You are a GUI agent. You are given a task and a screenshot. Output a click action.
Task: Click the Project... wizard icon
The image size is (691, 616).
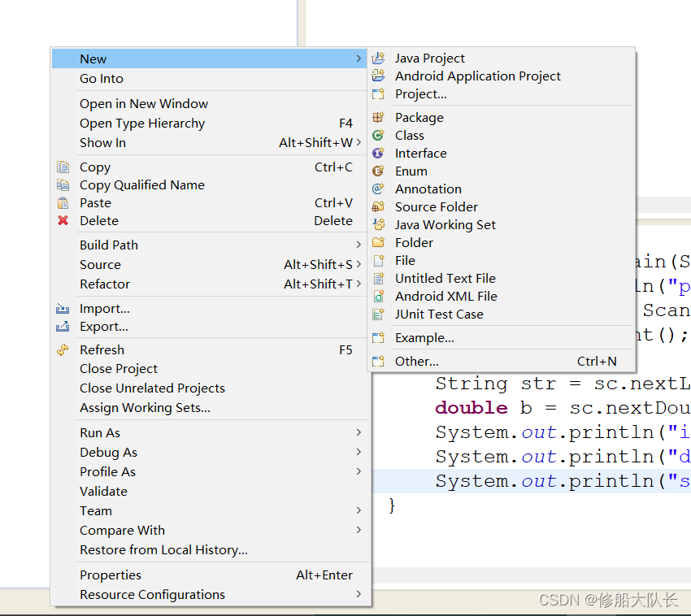point(379,93)
